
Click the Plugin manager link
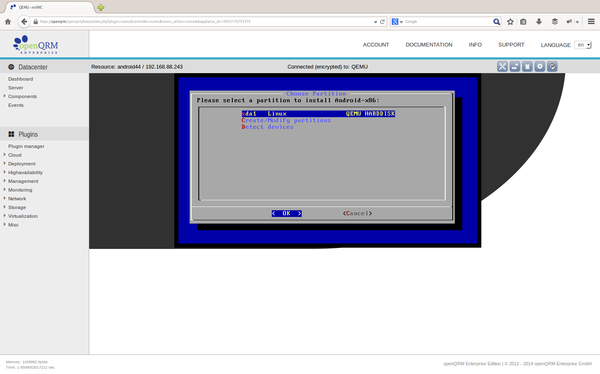click(26, 146)
